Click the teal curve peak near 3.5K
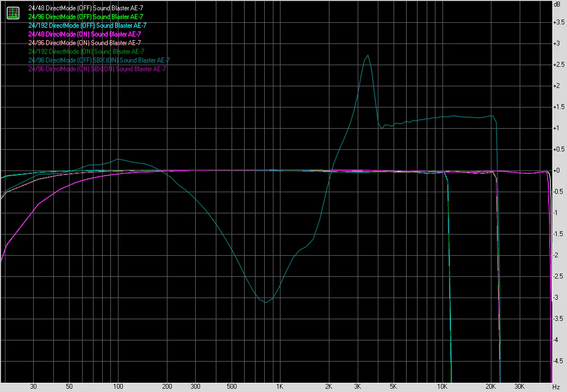 tap(367, 55)
